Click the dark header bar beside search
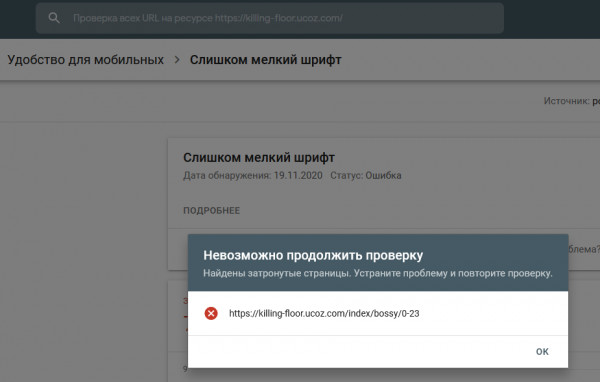This screenshot has width=600, height=382. (x=552, y=18)
